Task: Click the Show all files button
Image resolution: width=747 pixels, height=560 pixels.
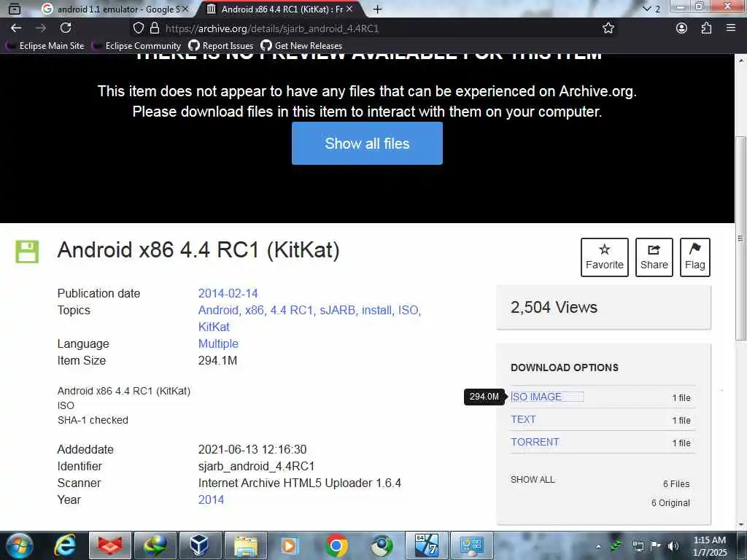Action: [x=368, y=144]
